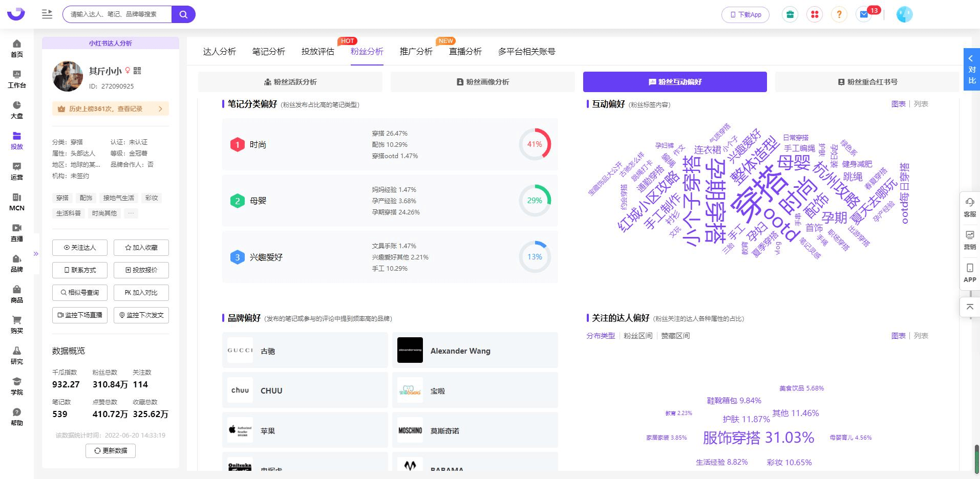Open the question mark help icon
This screenshot has height=479, width=980.
(x=839, y=14)
